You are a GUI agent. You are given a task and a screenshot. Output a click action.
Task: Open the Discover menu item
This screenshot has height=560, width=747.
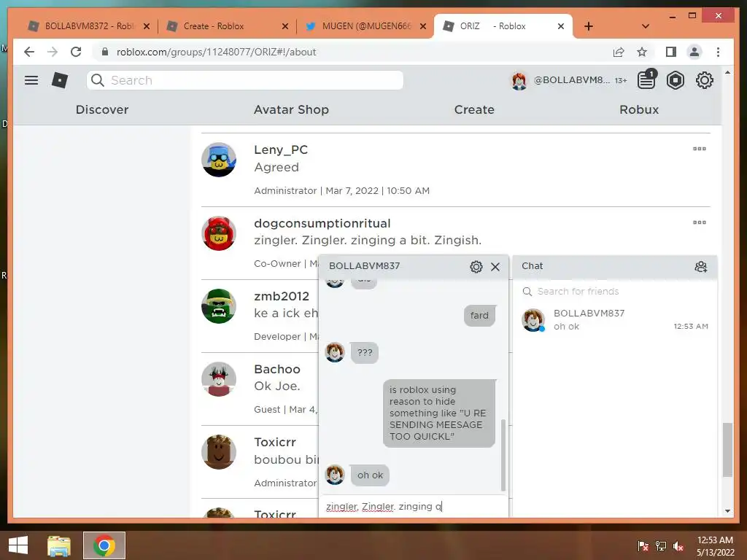pyautogui.click(x=102, y=109)
